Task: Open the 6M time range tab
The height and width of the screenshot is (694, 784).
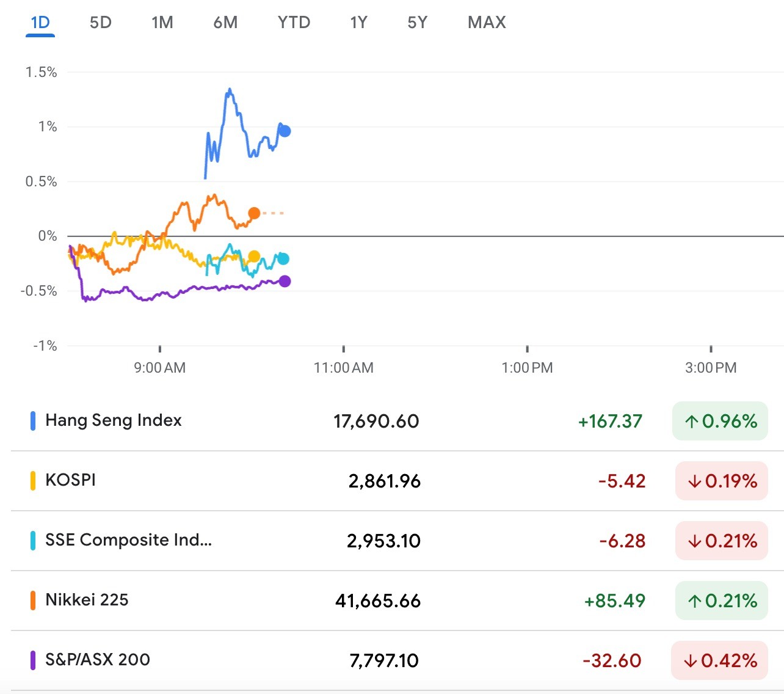Action: tap(225, 23)
